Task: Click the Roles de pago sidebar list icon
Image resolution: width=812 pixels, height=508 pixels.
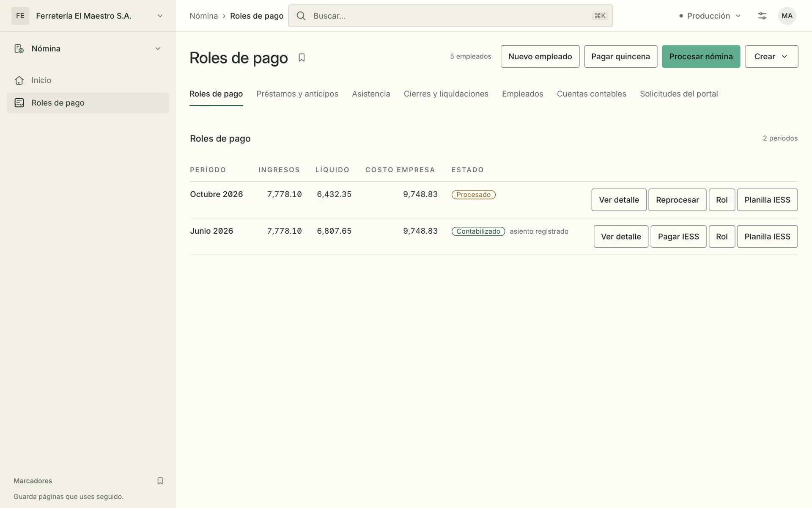Action: coord(19,103)
